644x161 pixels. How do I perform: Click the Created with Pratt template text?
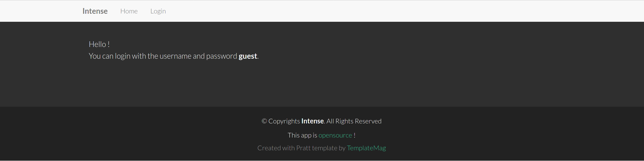(x=297, y=148)
